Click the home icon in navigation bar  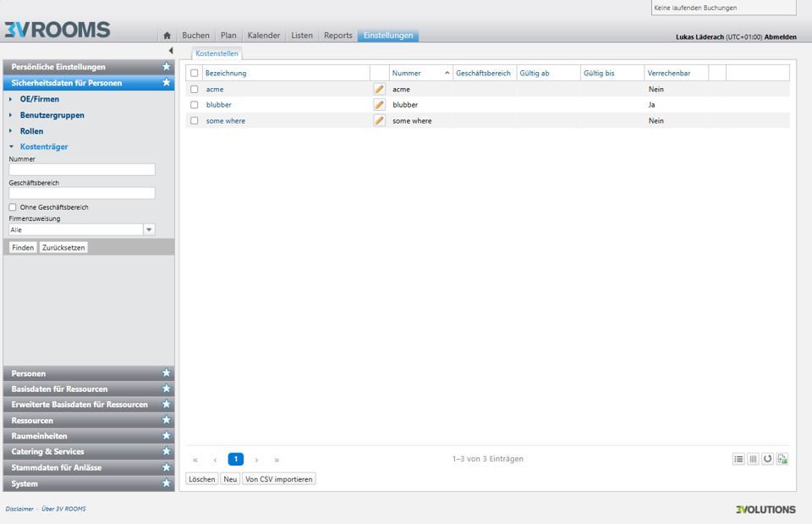coord(167,36)
